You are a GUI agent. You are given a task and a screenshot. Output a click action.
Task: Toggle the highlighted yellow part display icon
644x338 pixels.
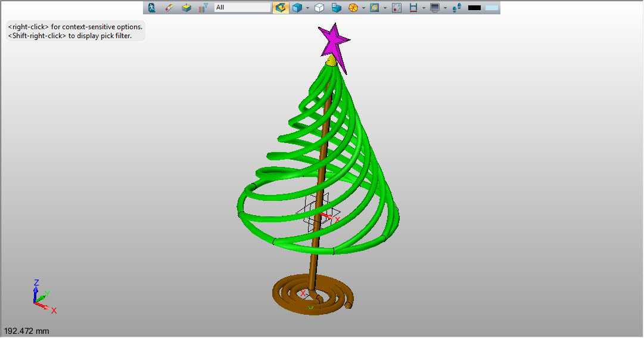[x=281, y=7]
